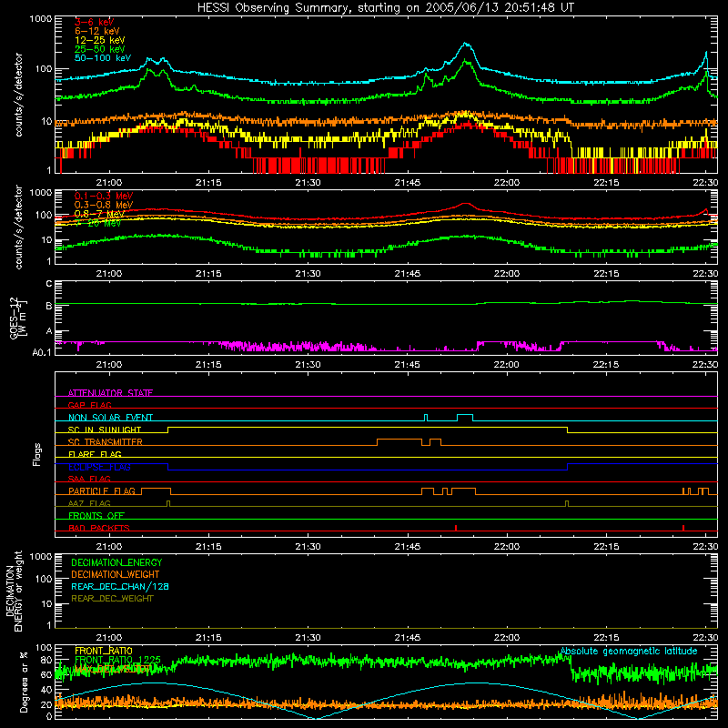
Task: Click the REAR_DEC_CHAN/128 legend label
Action: pos(120,586)
